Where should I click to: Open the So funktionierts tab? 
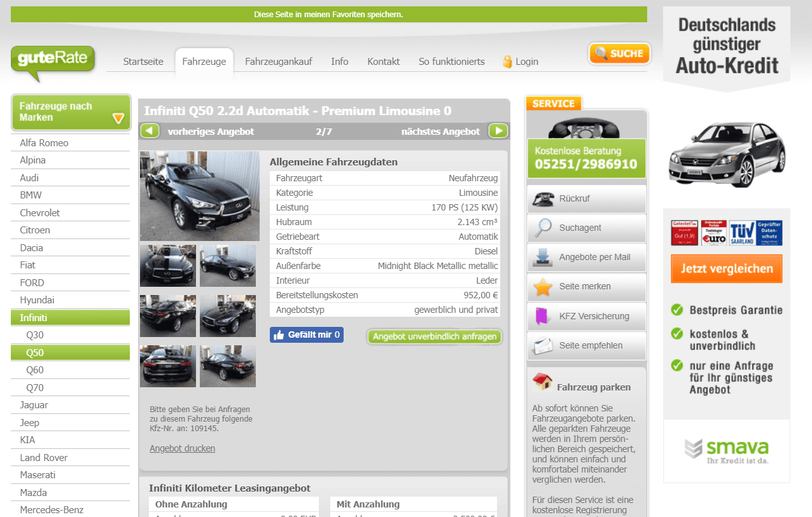click(x=452, y=62)
